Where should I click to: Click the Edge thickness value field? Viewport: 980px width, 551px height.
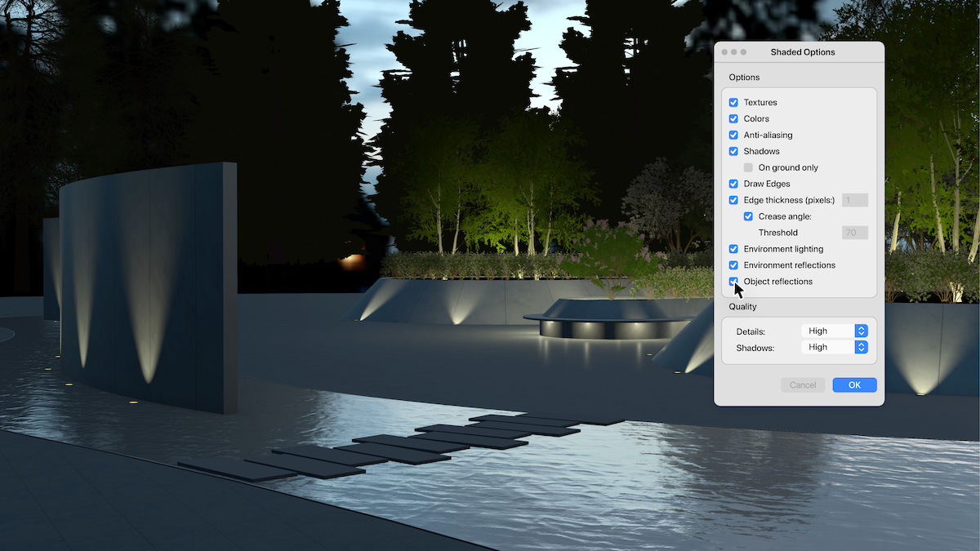point(854,200)
